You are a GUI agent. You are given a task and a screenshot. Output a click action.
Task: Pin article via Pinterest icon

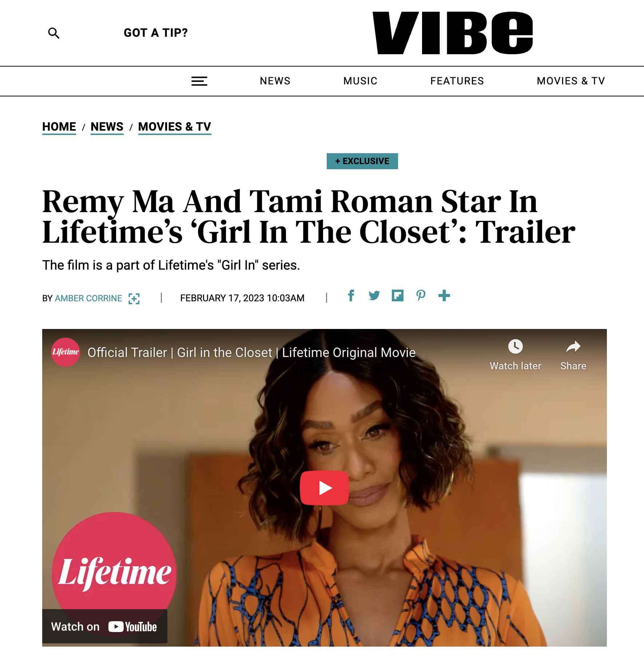coord(421,295)
